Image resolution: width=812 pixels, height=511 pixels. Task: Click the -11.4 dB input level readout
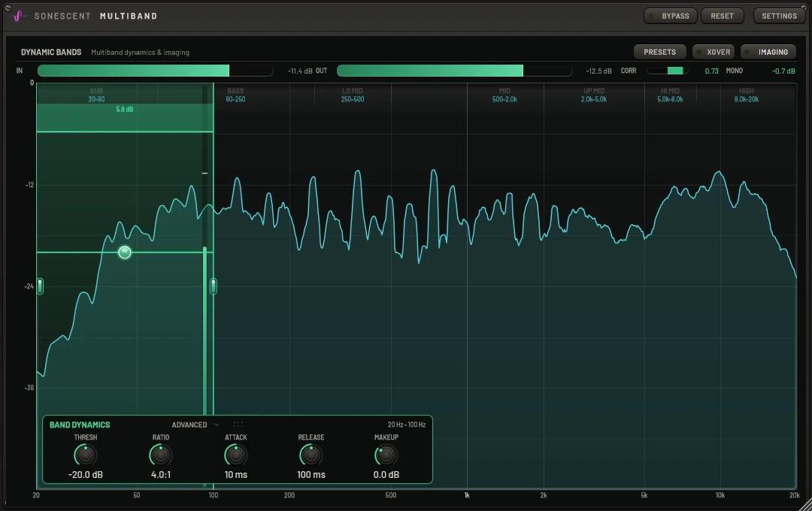[x=300, y=71]
